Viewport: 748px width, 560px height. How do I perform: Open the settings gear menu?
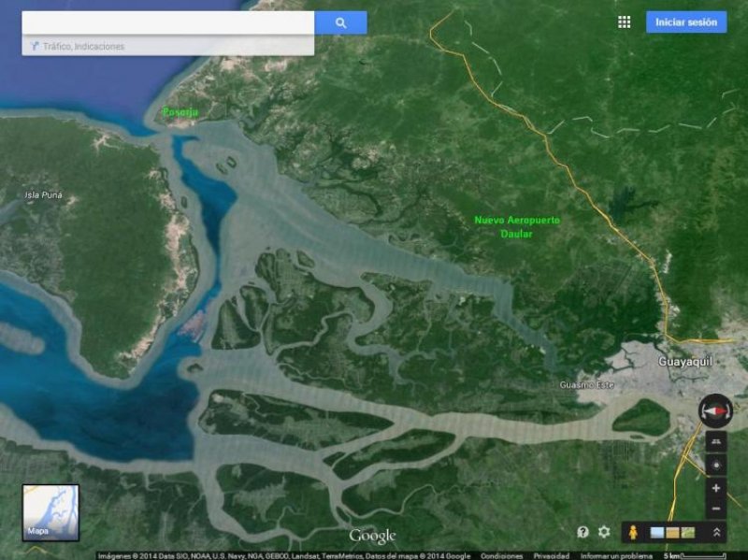point(604,532)
